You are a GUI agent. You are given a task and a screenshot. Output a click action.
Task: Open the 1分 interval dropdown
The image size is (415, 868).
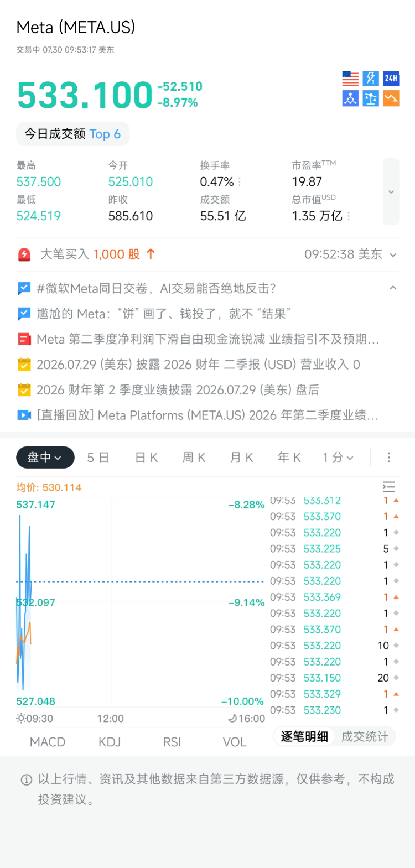click(338, 458)
